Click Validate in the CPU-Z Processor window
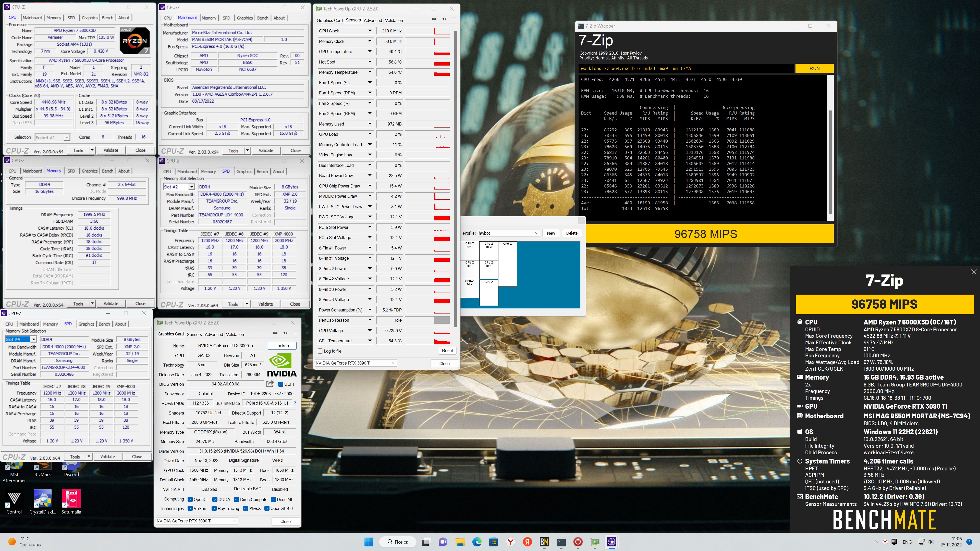980x551 pixels. [x=111, y=150]
